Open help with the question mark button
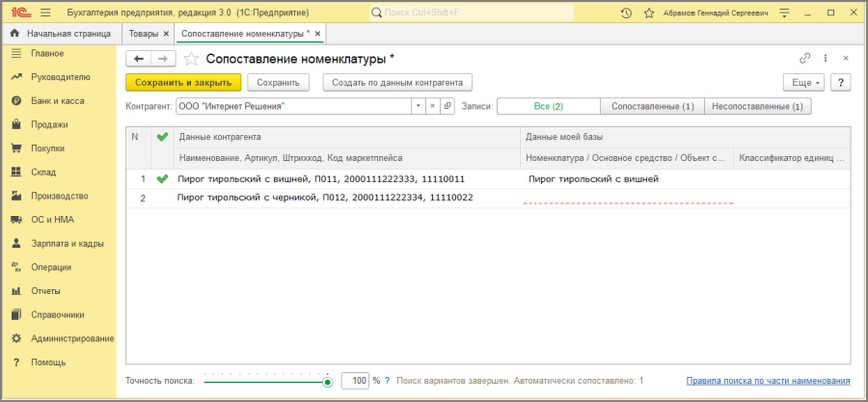 (x=841, y=82)
